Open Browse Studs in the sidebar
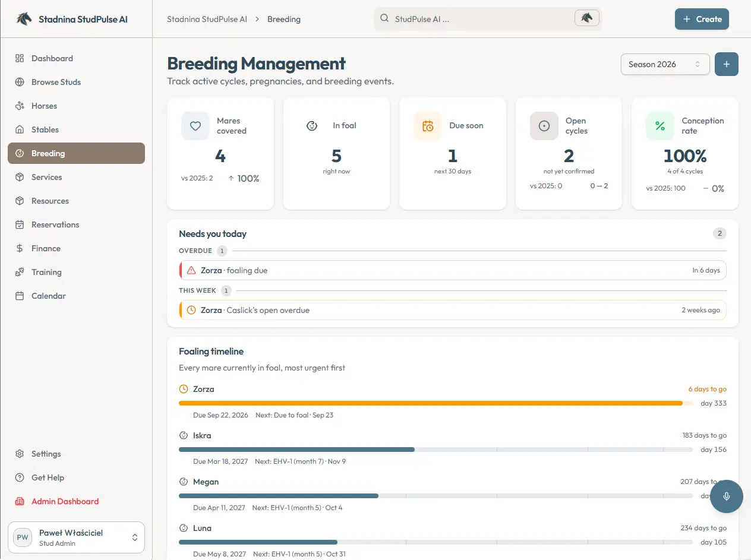This screenshot has width=751, height=560. [x=76, y=82]
